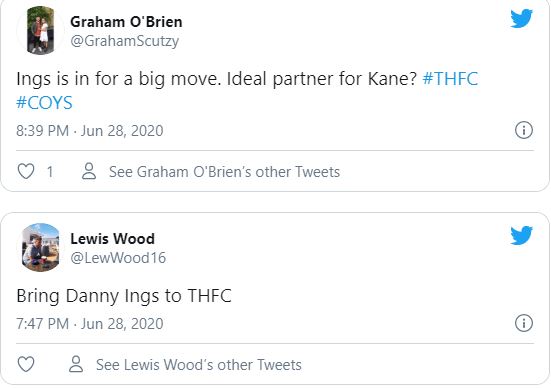
Task: Click the person icon beside See Graham O'Brien's other Tweets
Action: pos(89,171)
